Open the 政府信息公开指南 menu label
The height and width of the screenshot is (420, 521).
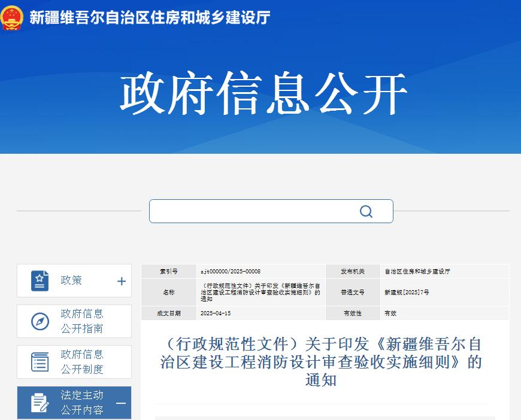coord(82,321)
